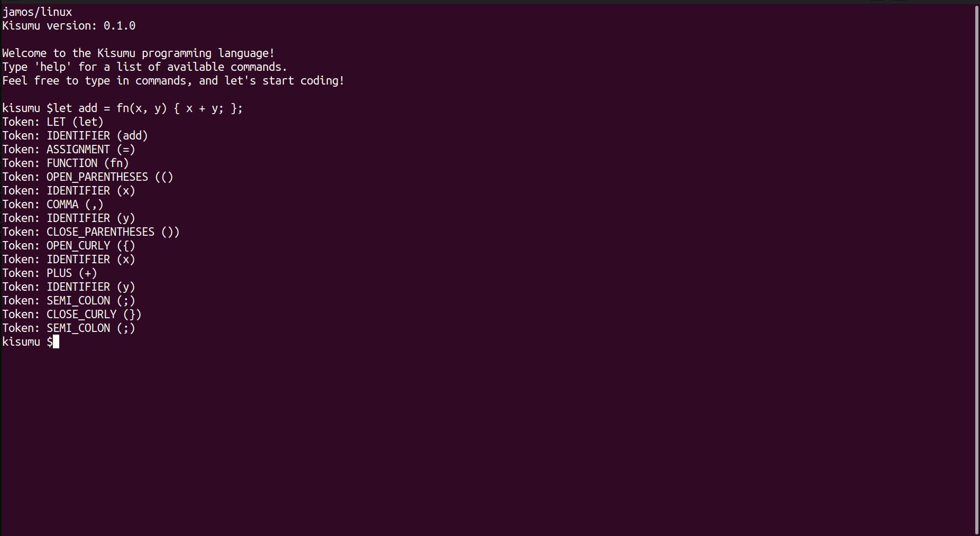Click the 'jamos/linux' text at top

[37, 12]
